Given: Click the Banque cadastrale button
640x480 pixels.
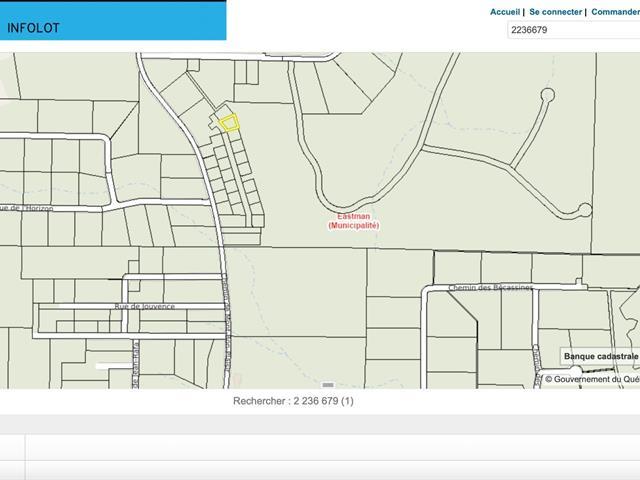Looking at the screenshot, I should pyautogui.click(x=600, y=356).
